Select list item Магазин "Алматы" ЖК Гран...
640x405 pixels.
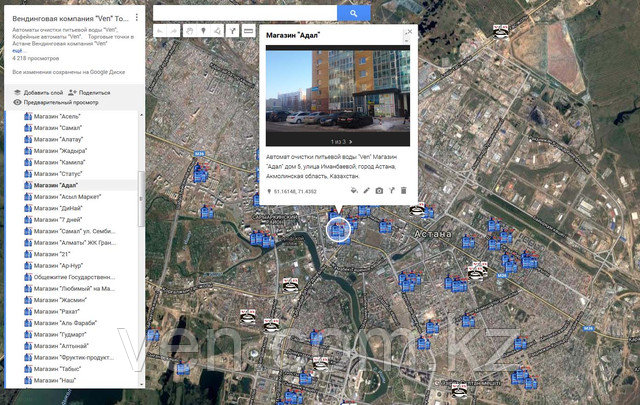[x=75, y=243]
